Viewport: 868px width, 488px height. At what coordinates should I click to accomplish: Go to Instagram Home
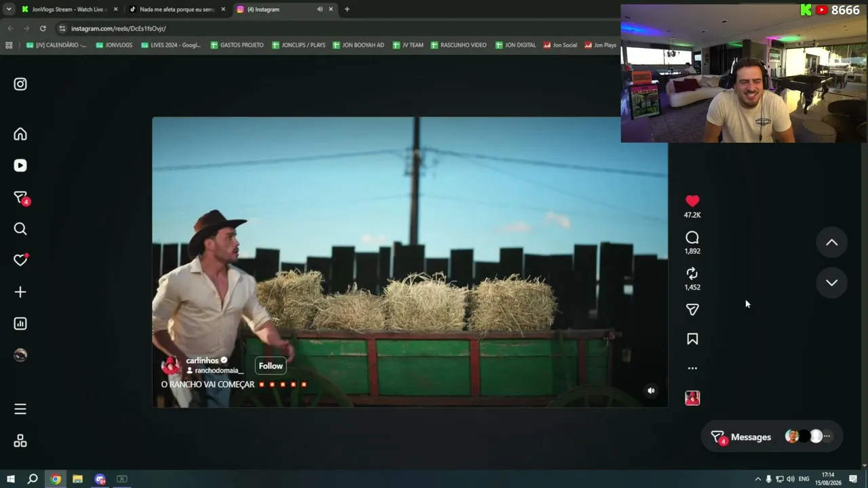pos(20,134)
